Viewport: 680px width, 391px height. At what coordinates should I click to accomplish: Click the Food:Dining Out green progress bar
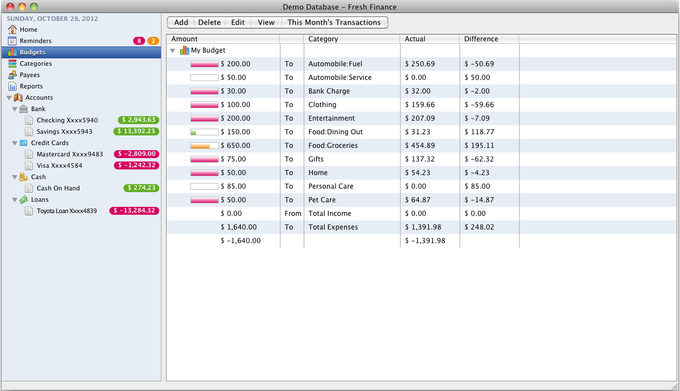[204, 132]
